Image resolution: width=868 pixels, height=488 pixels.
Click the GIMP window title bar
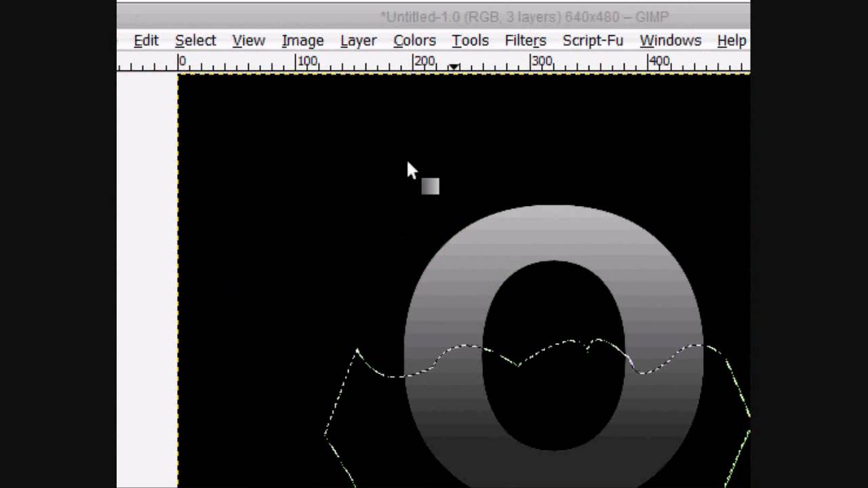[433, 16]
